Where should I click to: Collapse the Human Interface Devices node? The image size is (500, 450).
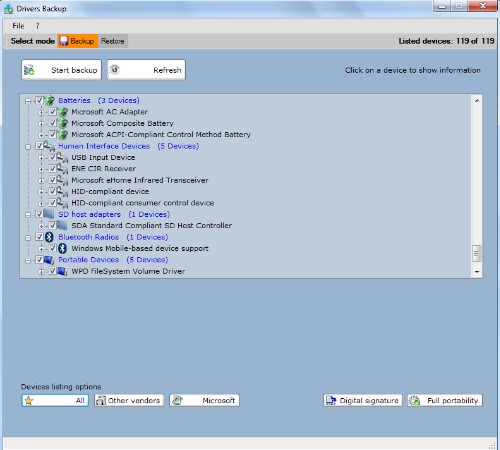28,146
